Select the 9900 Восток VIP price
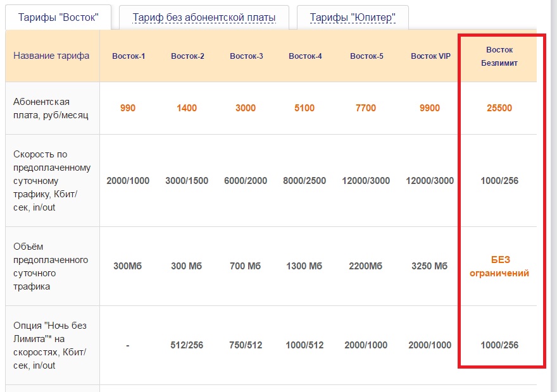The height and width of the screenshot is (392, 557). [x=430, y=108]
